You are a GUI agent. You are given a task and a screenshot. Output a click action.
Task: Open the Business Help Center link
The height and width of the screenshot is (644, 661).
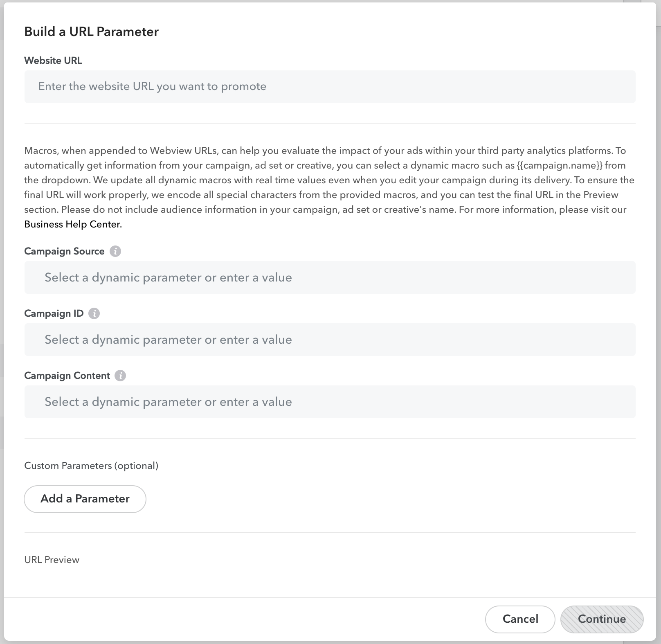pos(73,224)
